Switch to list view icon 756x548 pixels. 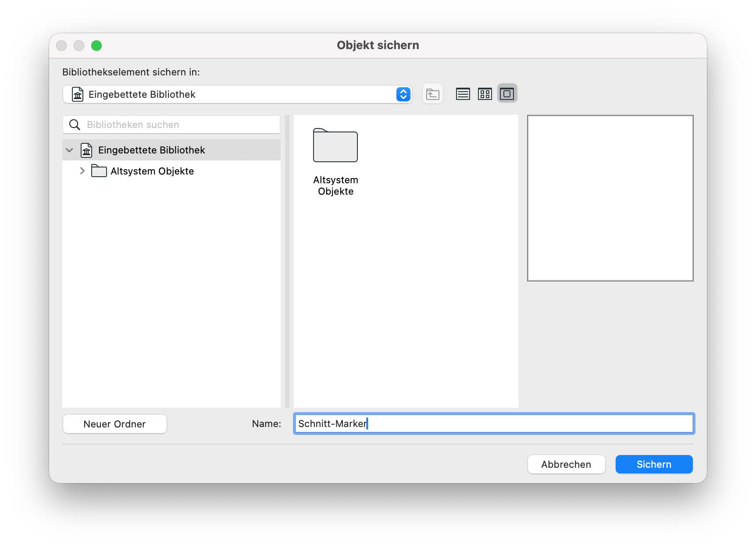(463, 94)
